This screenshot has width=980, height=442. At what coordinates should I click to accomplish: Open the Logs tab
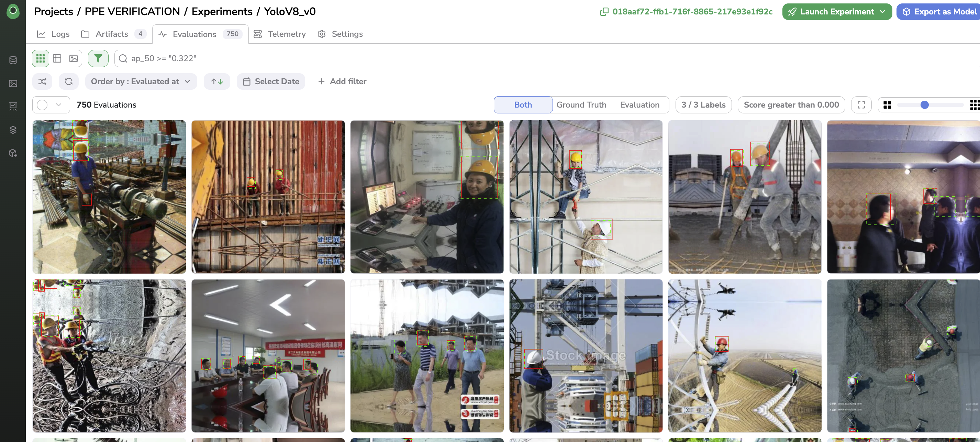tap(53, 34)
